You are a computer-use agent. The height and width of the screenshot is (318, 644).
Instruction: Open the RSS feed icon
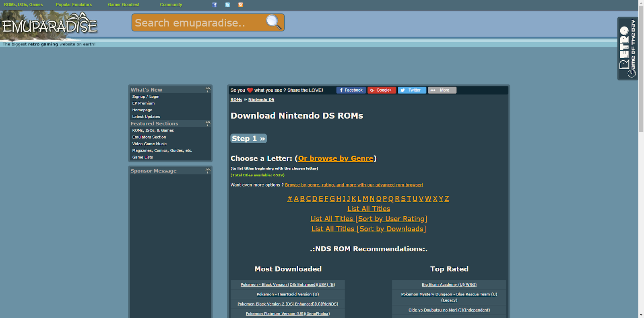pyautogui.click(x=241, y=5)
